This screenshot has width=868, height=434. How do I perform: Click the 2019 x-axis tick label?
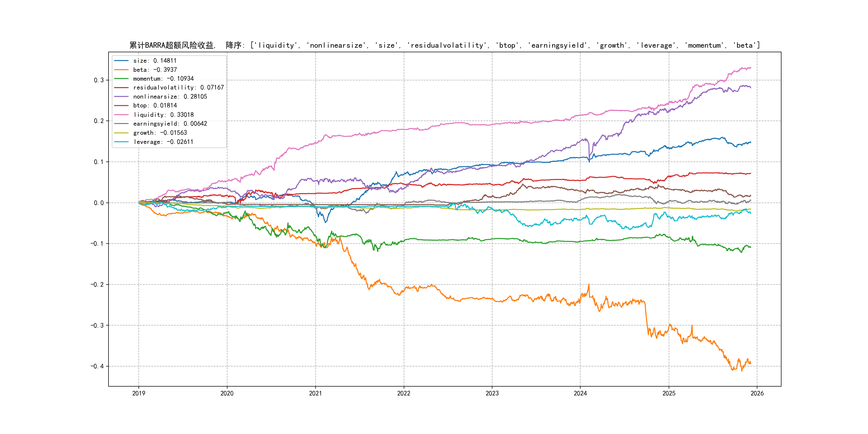pyautogui.click(x=139, y=393)
